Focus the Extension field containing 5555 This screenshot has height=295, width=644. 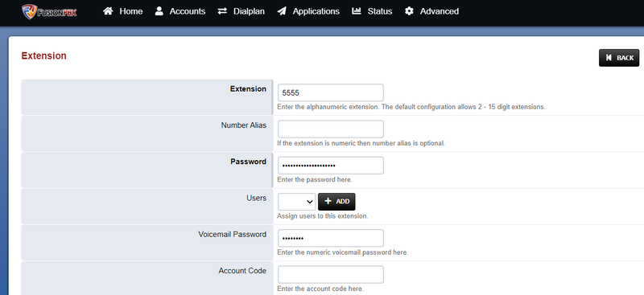(x=331, y=92)
